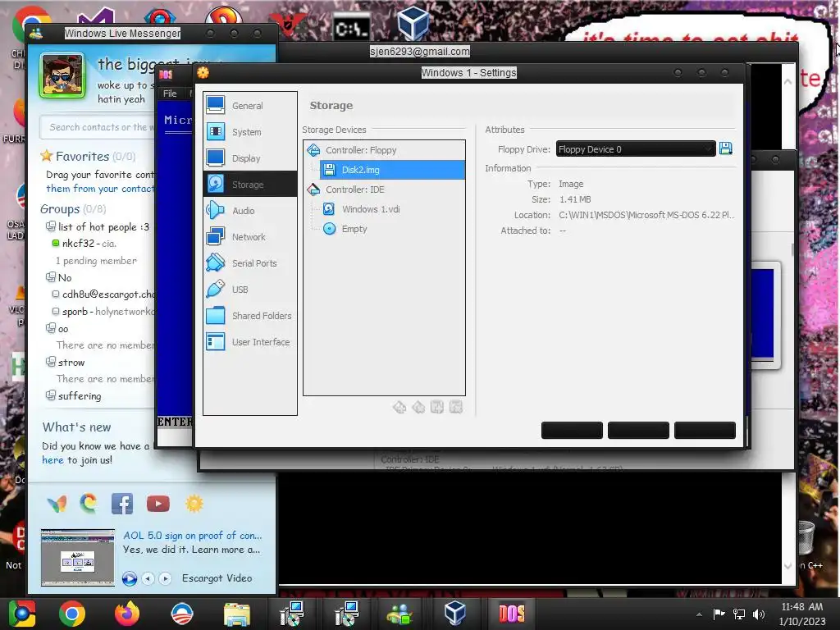
Task: Click the YouTube icon in Messenger
Action: (x=158, y=504)
